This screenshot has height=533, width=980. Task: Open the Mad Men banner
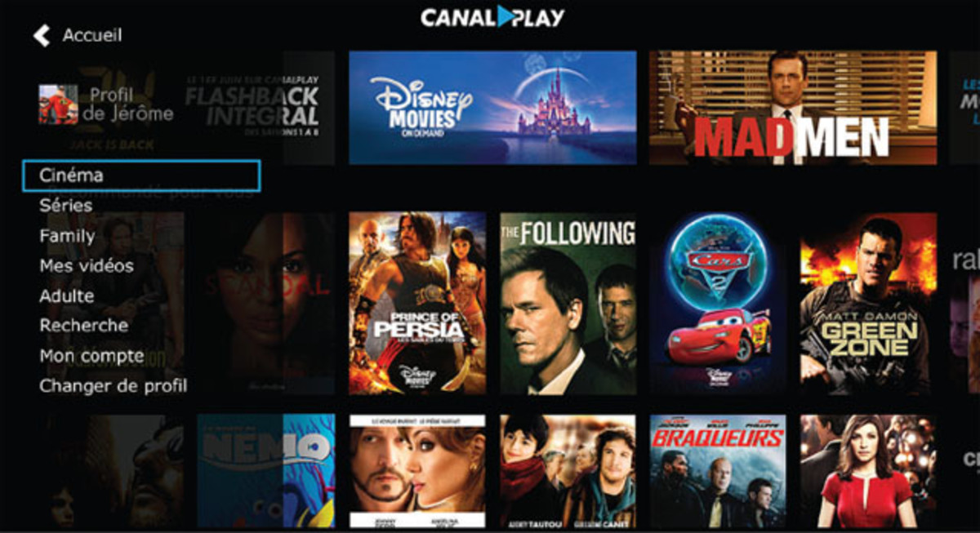pos(793,108)
